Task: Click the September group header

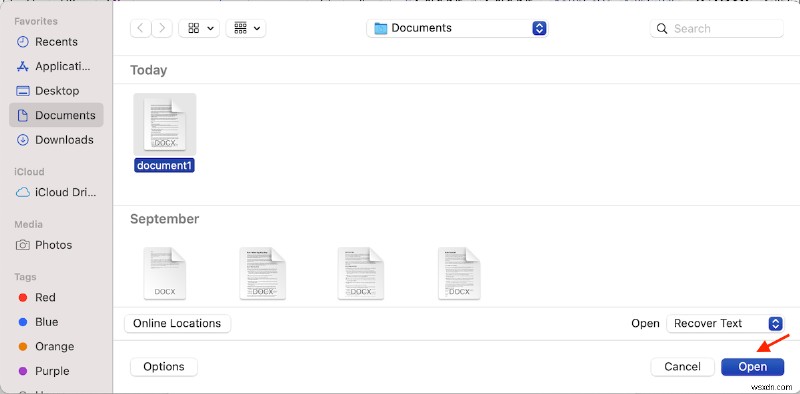Action: point(164,219)
